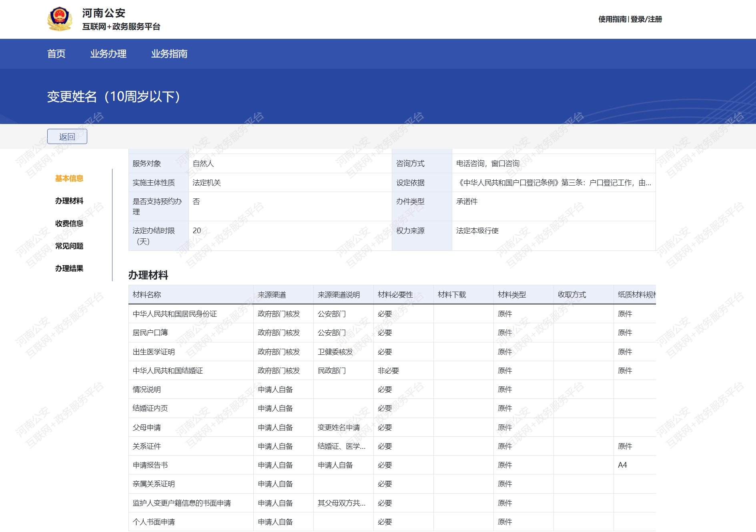This screenshot has width=756, height=532.
Task: Open the 首页 navigation tab
Action: (56, 54)
